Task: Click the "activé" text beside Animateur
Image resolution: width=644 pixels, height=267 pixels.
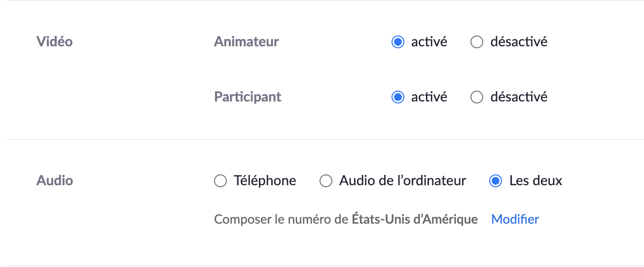Action: pyautogui.click(x=429, y=42)
